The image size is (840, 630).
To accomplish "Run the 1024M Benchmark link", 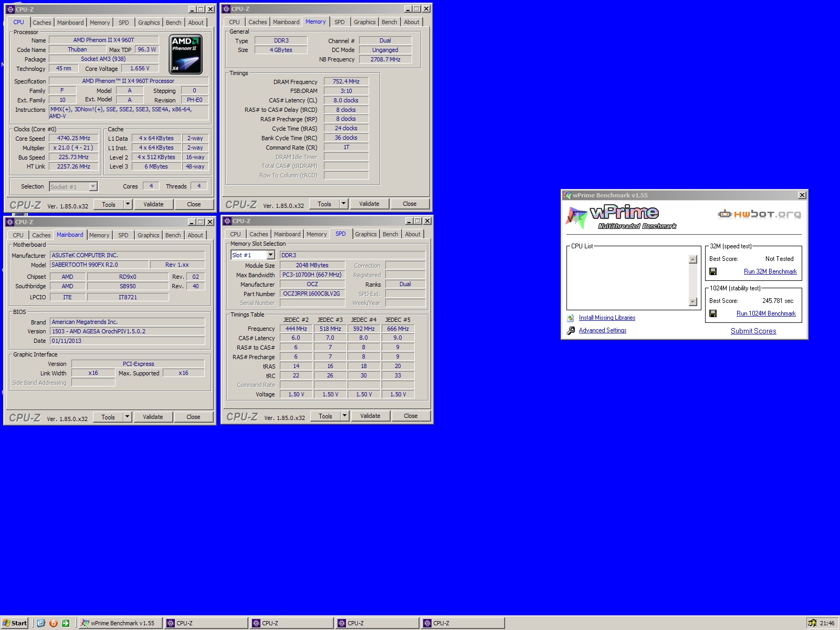I will [x=766, y=313].
